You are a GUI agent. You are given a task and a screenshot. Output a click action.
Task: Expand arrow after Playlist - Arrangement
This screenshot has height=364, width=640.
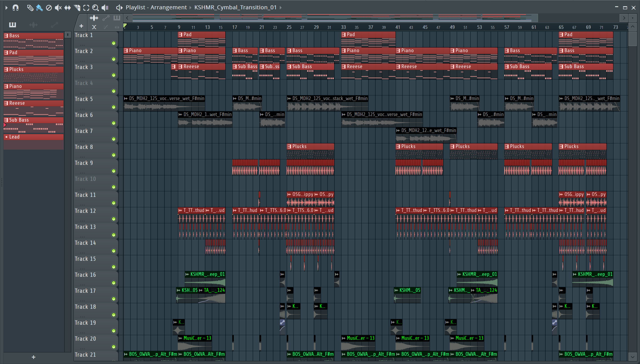click(190, 8)
